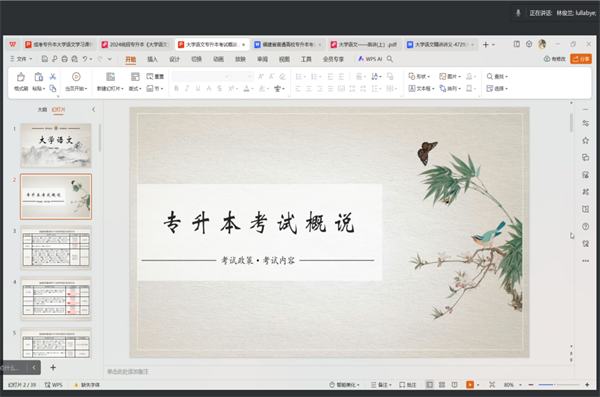Open the font size combo box
Image resolution: width=600 pixels, height=397 pixels.
coord(242,77)
